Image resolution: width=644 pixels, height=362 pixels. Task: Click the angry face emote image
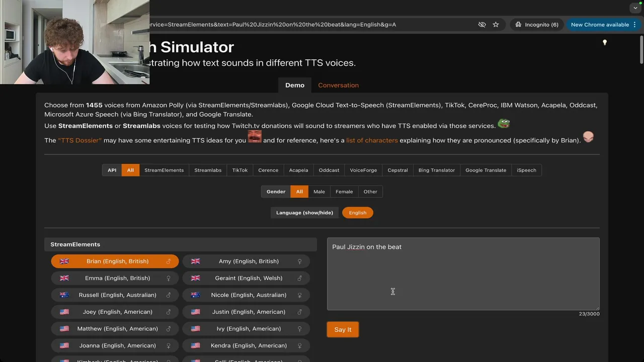[255, 137]
